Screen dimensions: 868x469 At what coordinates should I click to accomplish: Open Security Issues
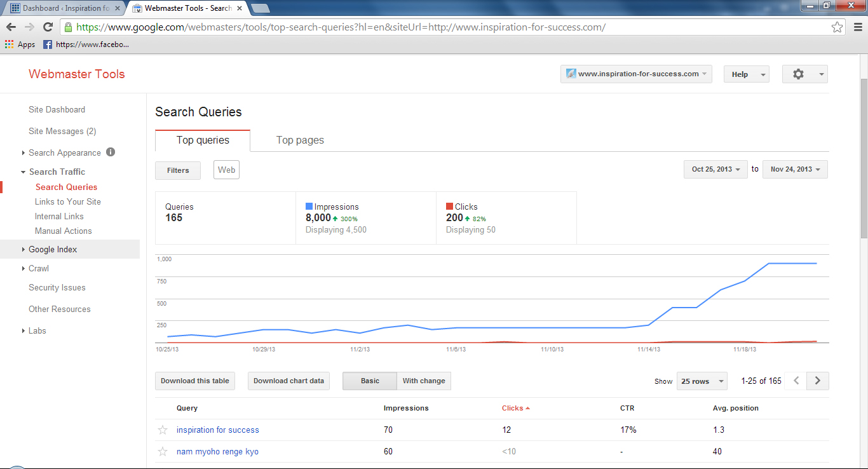pos(57,287)
